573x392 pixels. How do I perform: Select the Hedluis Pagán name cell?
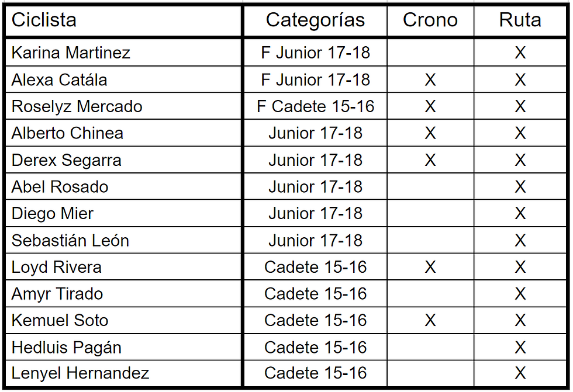pos(67,348)
